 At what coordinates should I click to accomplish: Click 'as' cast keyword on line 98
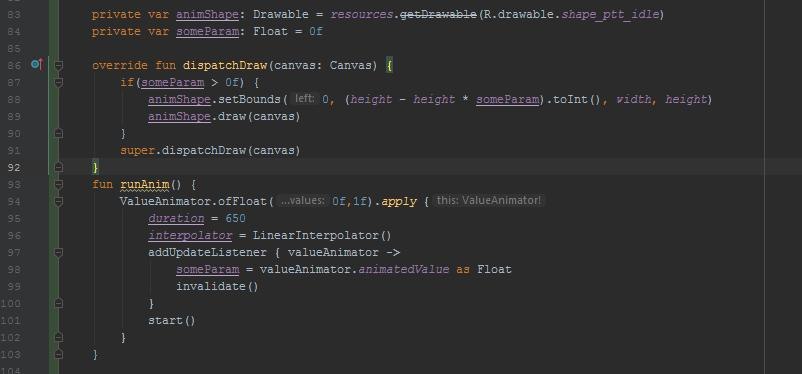[463, 269]
